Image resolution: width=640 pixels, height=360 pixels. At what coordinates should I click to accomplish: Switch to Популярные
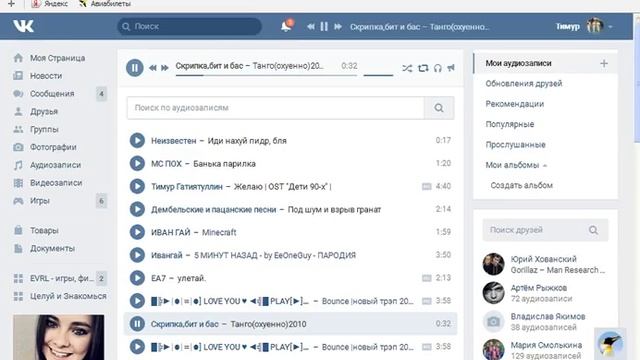coord(510,124)
